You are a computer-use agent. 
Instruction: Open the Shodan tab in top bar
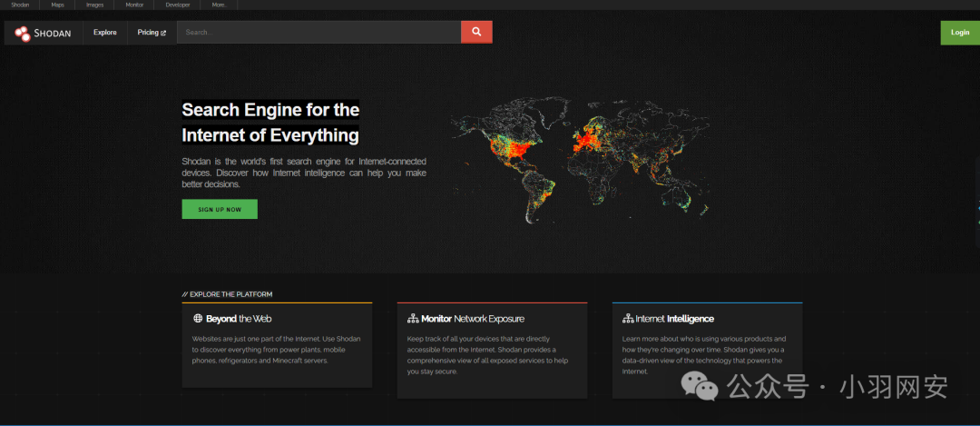click(20, 5)
